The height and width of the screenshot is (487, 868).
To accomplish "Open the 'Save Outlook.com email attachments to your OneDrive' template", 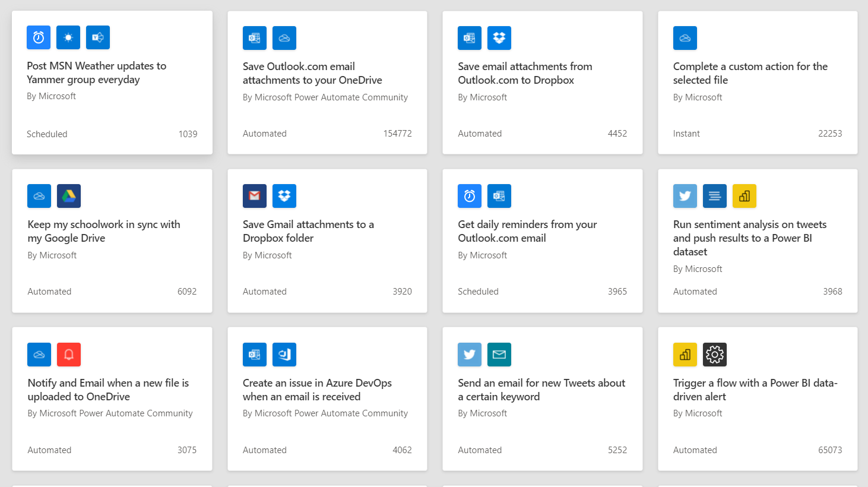I will point(312,73).
